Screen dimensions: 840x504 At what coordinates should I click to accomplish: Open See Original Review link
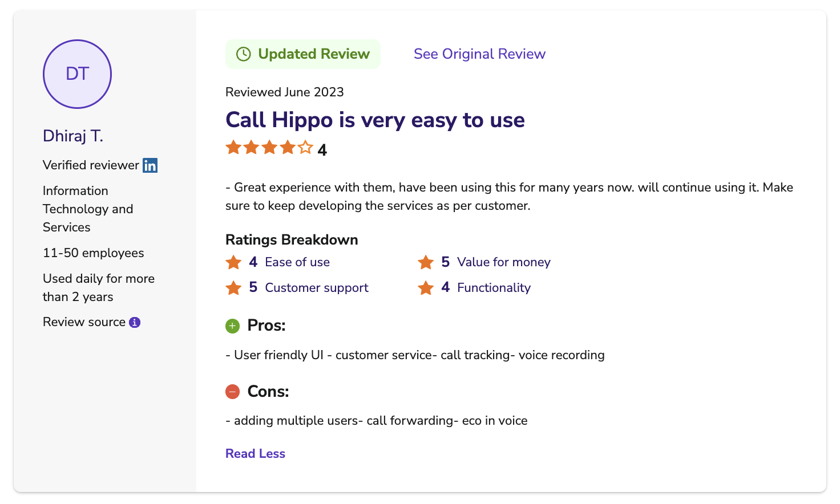coord(479,54)
